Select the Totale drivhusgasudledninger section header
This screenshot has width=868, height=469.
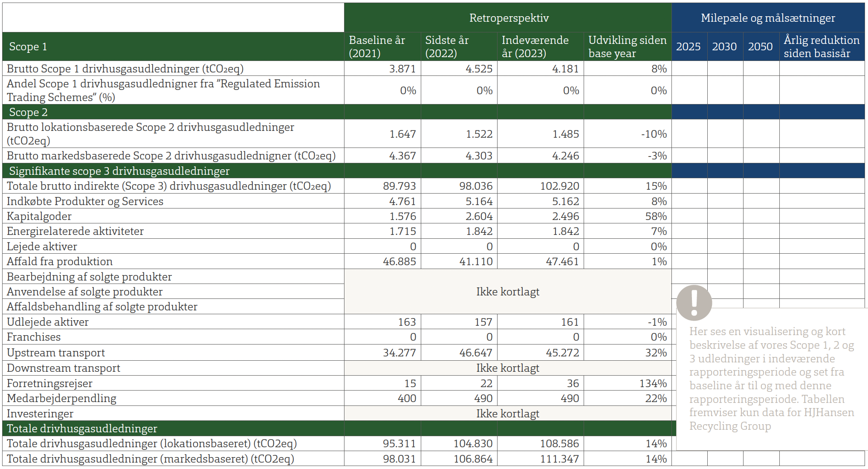[x=82, y=428]
